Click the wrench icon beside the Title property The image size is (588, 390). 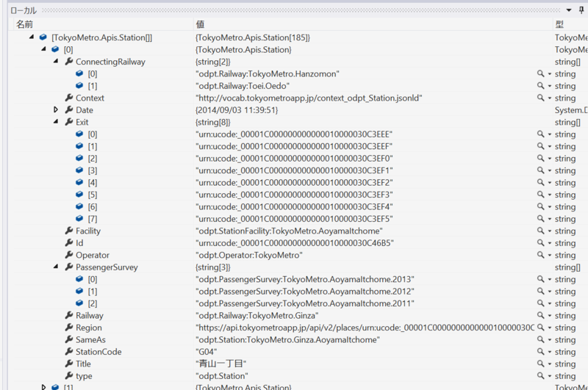click(x=69, y=364)
